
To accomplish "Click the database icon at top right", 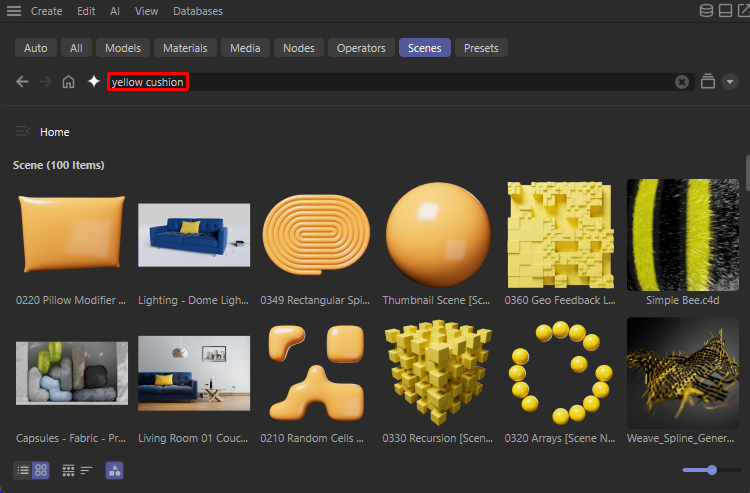I will pos(706,11).
